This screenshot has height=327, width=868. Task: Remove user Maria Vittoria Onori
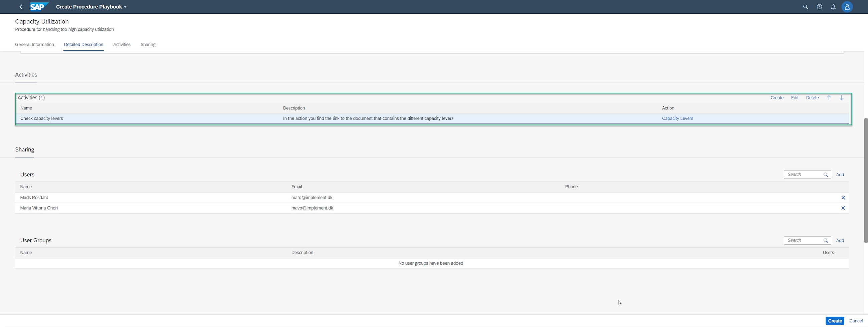coord(843,208)
